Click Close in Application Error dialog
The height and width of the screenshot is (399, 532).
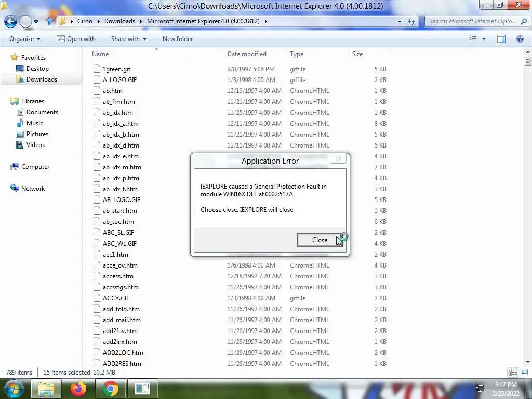320,240
